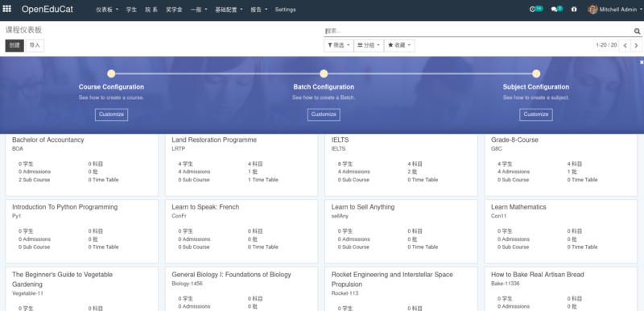The image size is (644, 311).
Task: Click the 1-20 / 20 pager counter
Action: click(606, 45)
